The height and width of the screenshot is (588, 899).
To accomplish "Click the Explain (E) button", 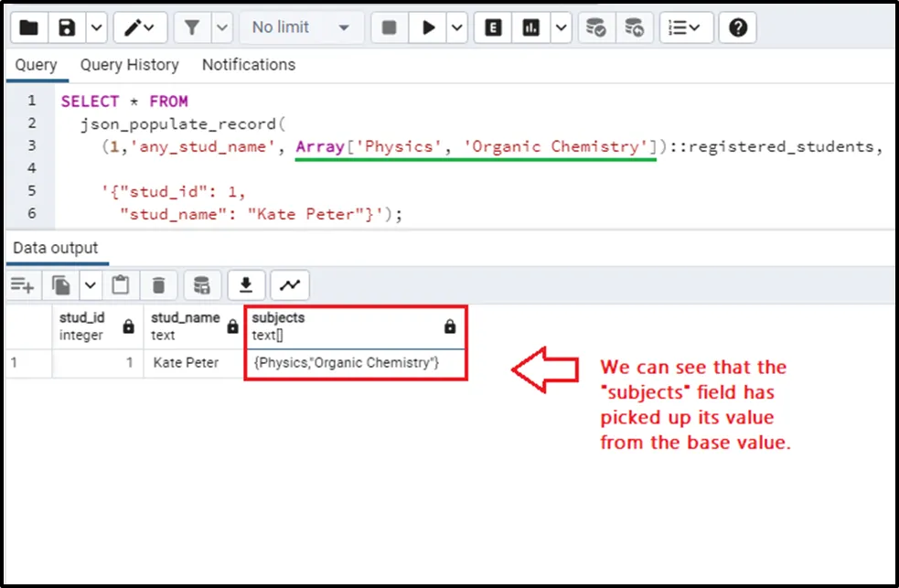I will click(494, 27).
